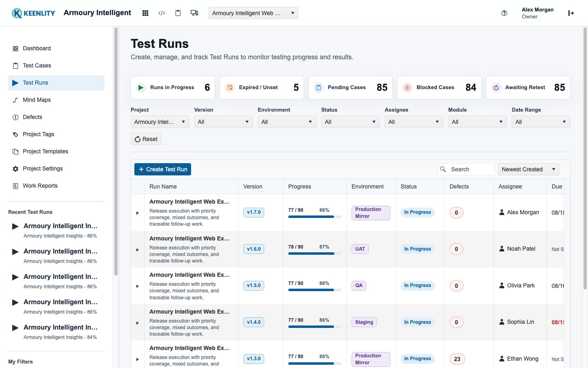This screenshot has height=368, width=588.
Task: Click the Pending Cases clipboard icon
Action: [318, 88]
